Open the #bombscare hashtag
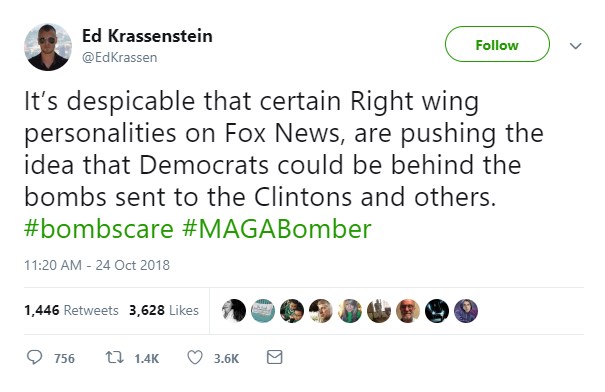605x392 pixels. pyautogui.click(x=99, y=229)
